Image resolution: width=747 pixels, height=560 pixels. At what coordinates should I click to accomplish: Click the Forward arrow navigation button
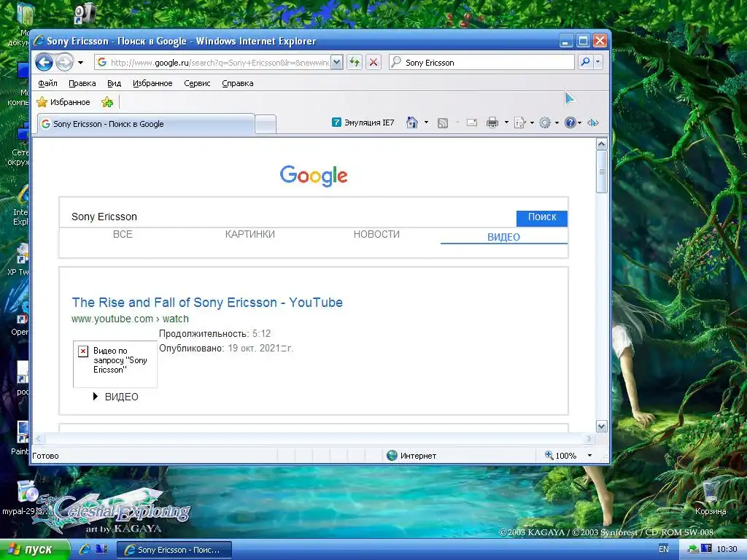click(65, 63)
